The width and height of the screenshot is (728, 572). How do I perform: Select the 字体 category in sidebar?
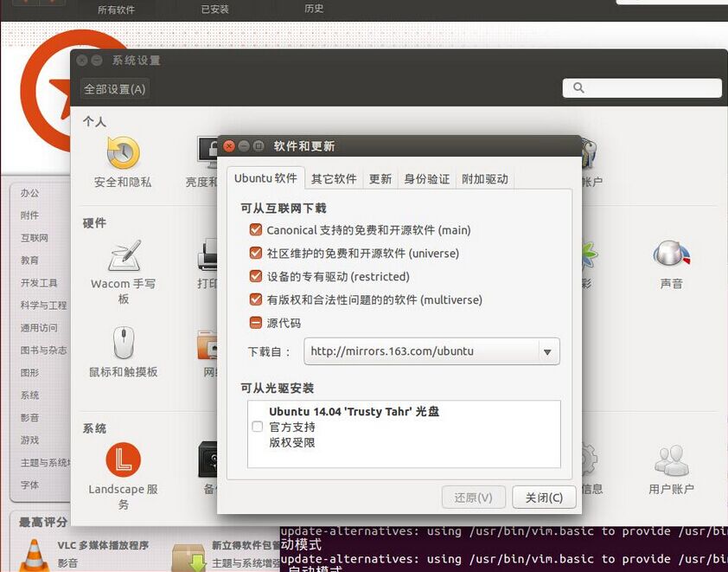pos(29,485)
